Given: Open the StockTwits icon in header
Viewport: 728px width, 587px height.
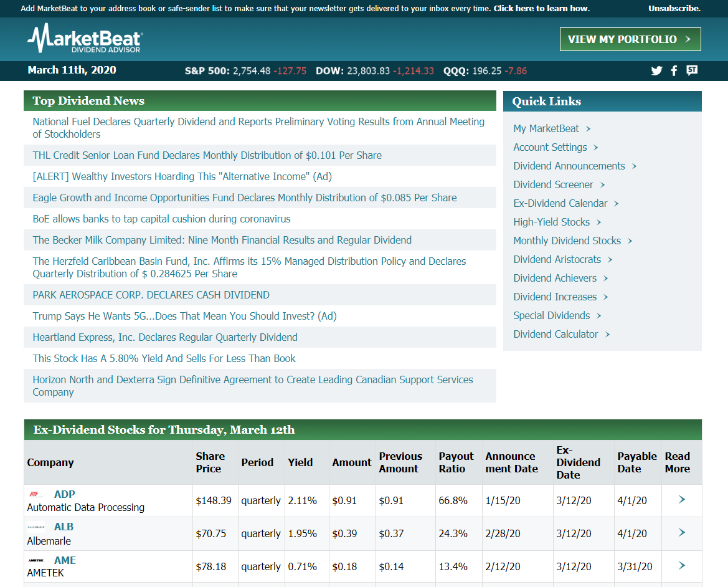Looking at the screenshot, I should [692, 70].
